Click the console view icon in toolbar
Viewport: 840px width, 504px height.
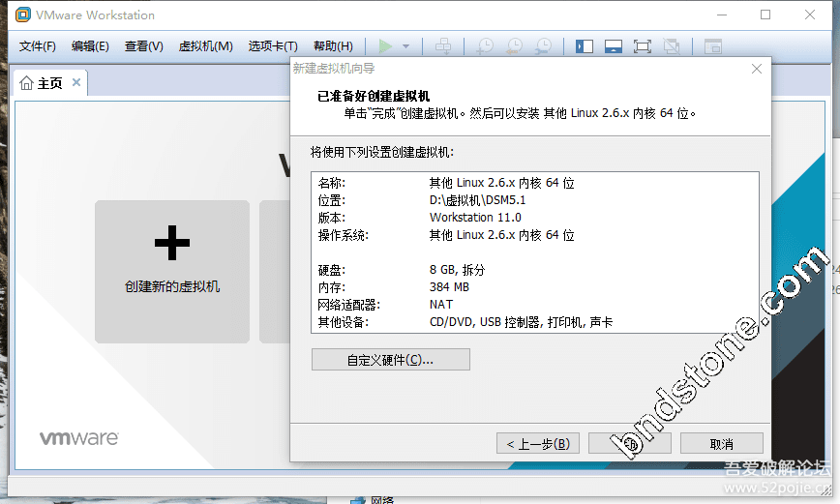pos(712,46)
